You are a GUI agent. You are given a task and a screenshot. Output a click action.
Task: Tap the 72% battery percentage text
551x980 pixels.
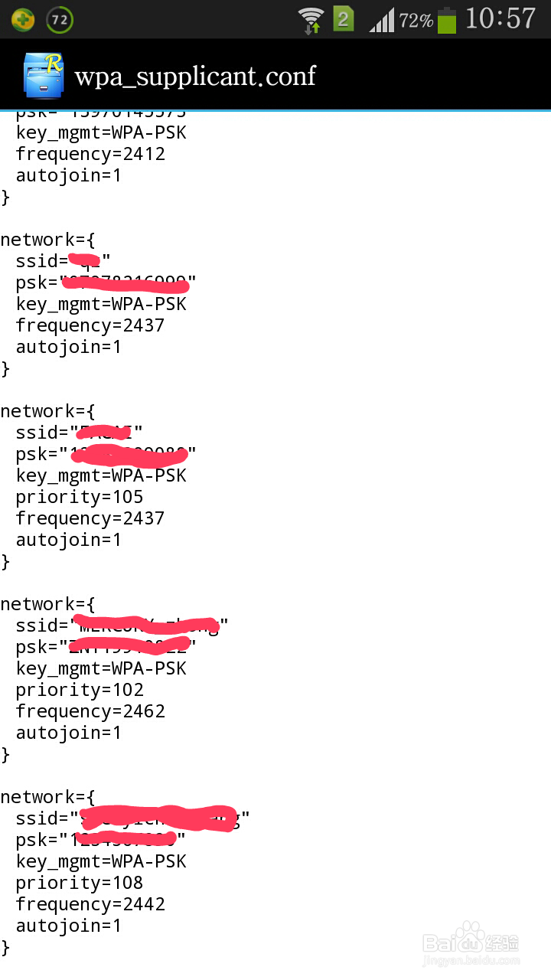tap(416, 21)
